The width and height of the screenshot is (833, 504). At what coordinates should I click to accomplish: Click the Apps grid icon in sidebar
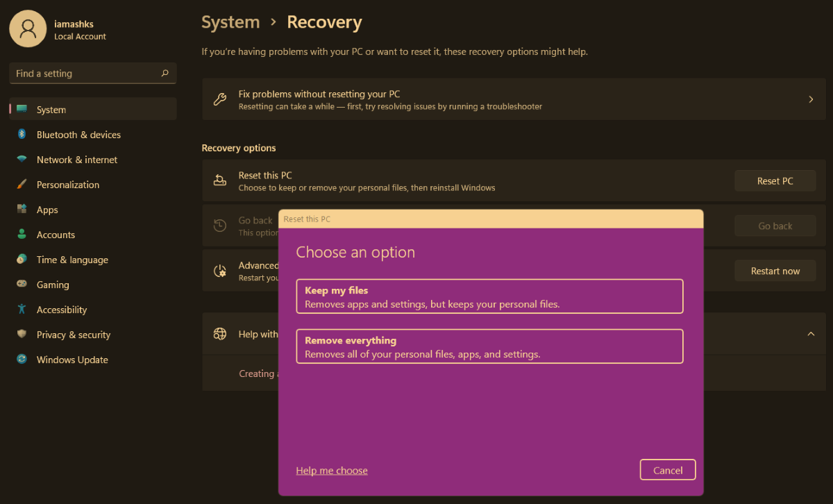pyautogui.click(x=22, y=209)
